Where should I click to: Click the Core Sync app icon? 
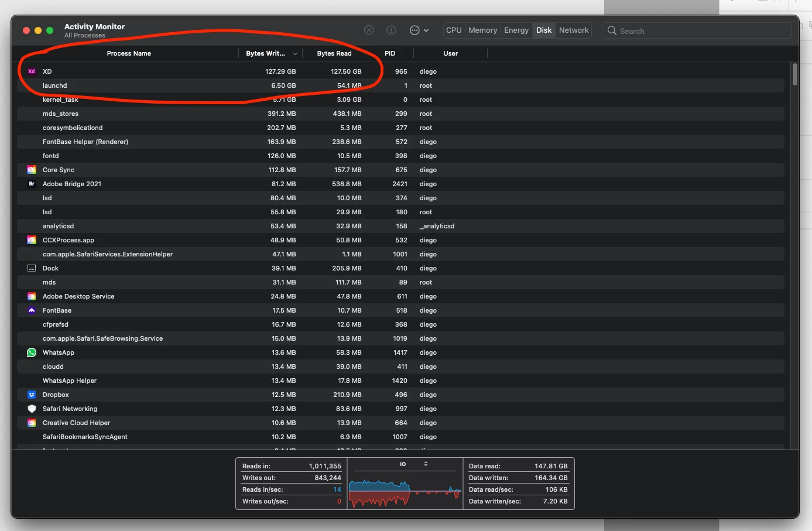tap(32, 170)
